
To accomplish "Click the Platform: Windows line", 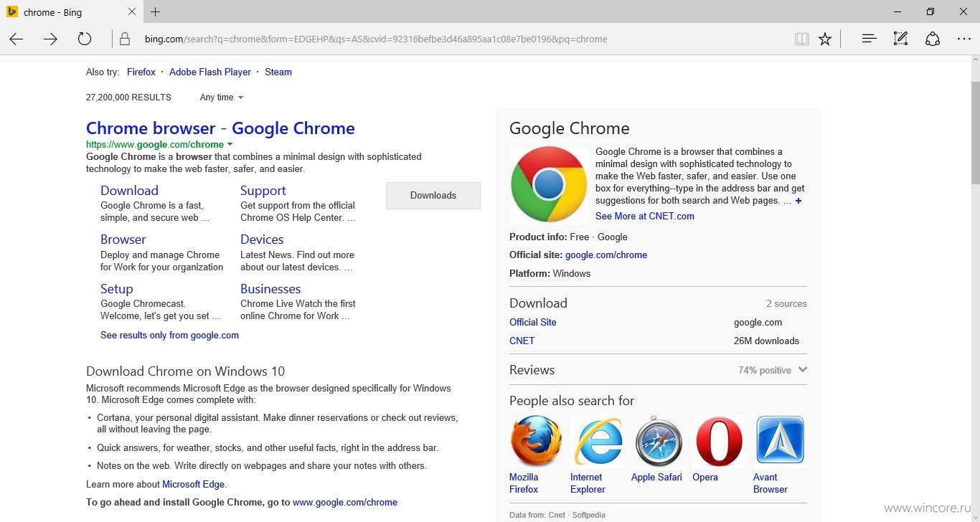I will click(x=550, y=274).
